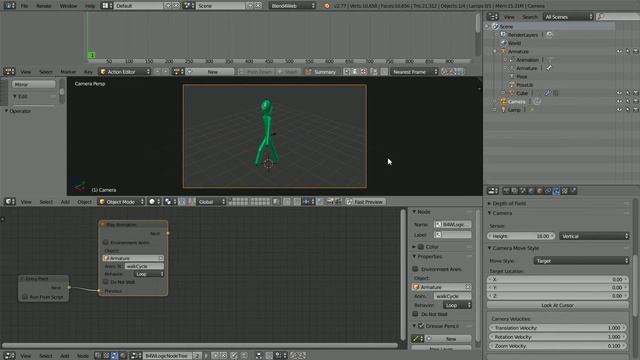
Task: Toggle Do Not Wait checkbox in the Properties side panel
Action: point(415,314)
